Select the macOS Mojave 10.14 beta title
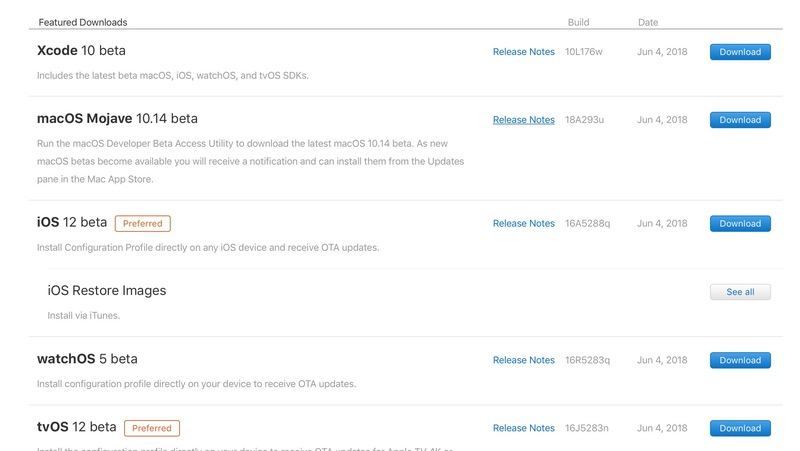800x451 pixels. tap(117, 118)
